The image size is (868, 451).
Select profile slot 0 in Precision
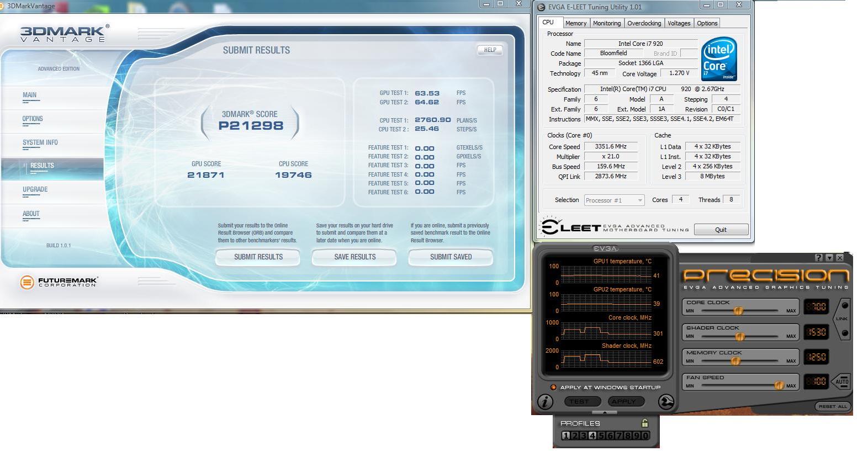coord(645,436)
